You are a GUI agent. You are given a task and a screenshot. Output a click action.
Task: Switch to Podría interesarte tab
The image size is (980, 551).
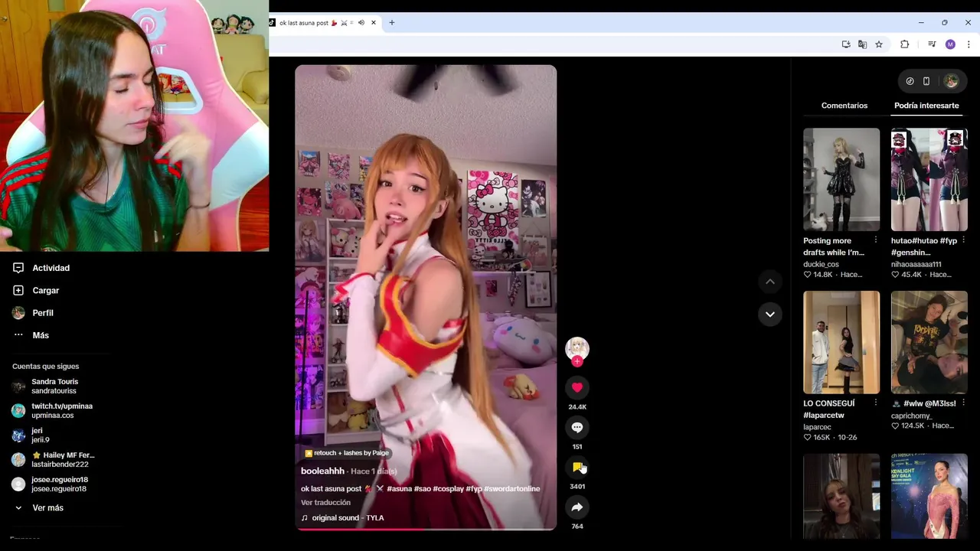pos(926,106)
